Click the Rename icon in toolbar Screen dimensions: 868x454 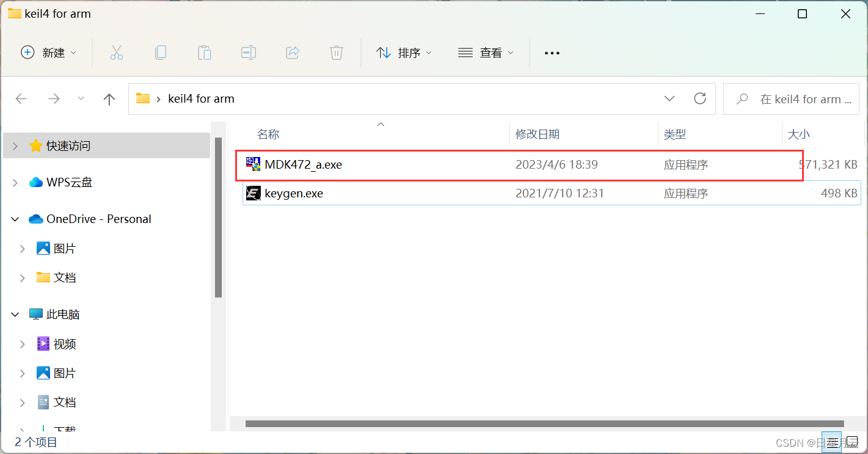[249, 53]
